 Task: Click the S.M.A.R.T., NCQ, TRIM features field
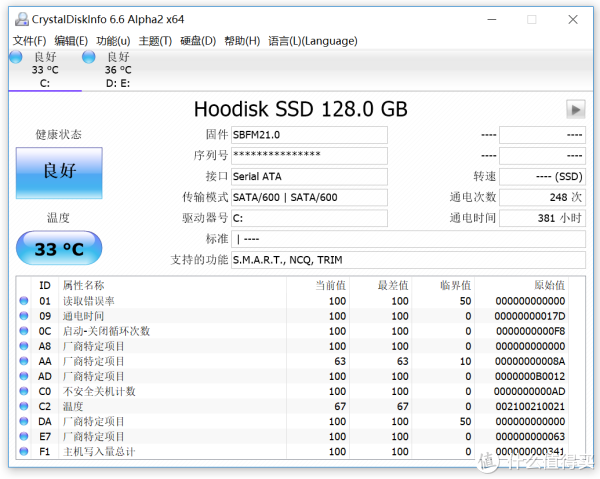(x=408, y=260)
